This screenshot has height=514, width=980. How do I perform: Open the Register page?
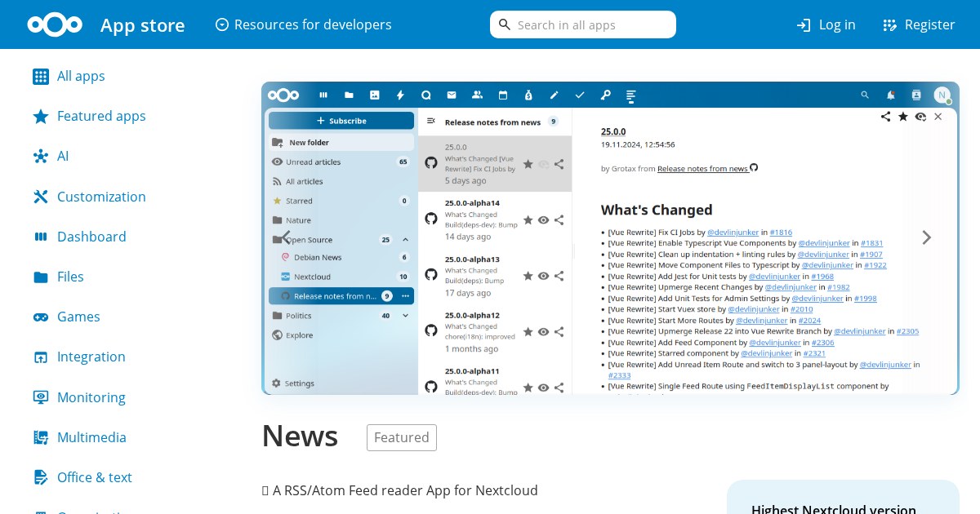point(919,24)
